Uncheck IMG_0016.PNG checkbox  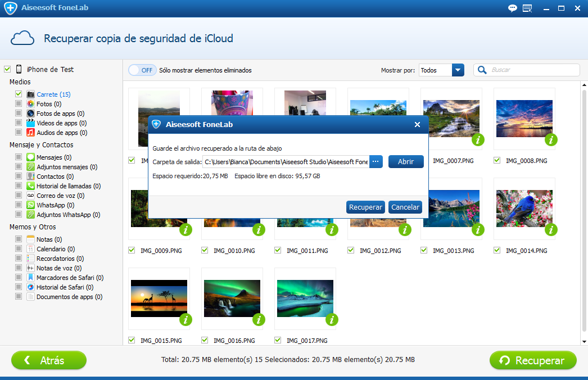click(x=205, y=340)
